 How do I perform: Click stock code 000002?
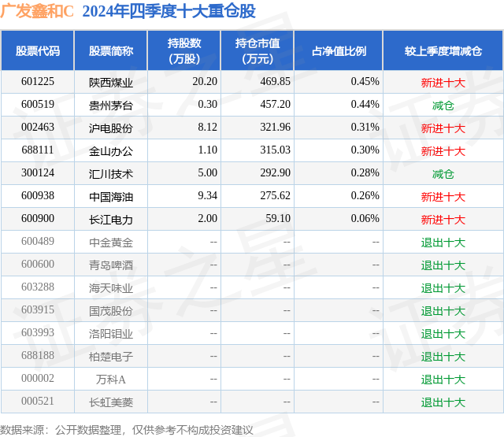(38, 378)
